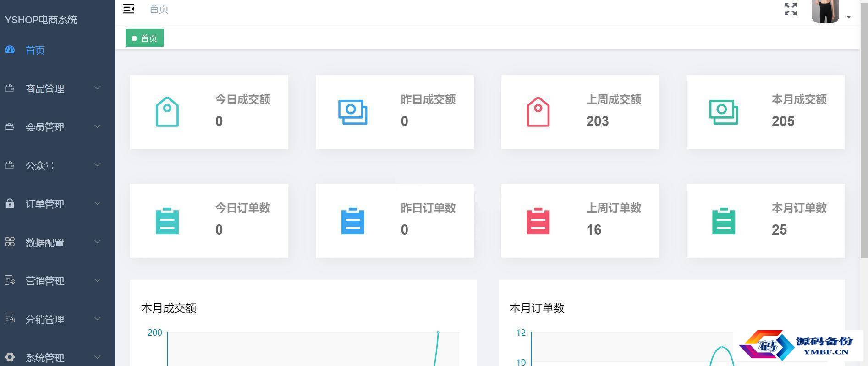Expand 营销管理 chevron
The image size is (868, 366).
pyautogui.click(x=97, y=280)
